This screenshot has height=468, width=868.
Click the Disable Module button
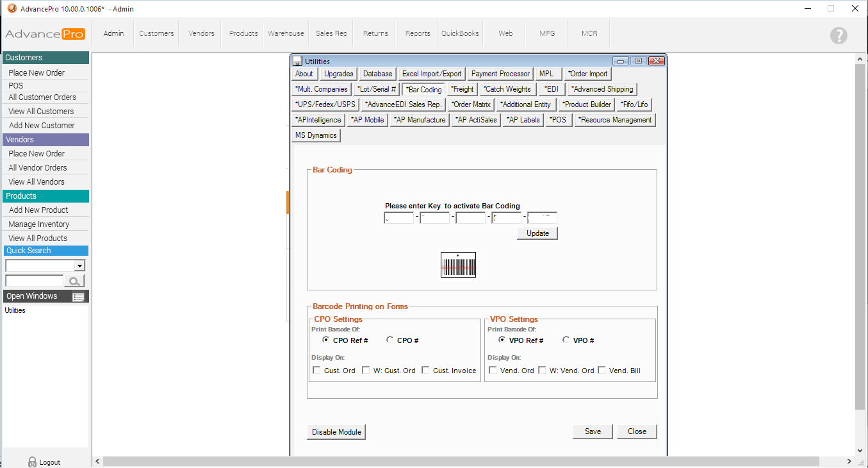[x=336, y=432]
